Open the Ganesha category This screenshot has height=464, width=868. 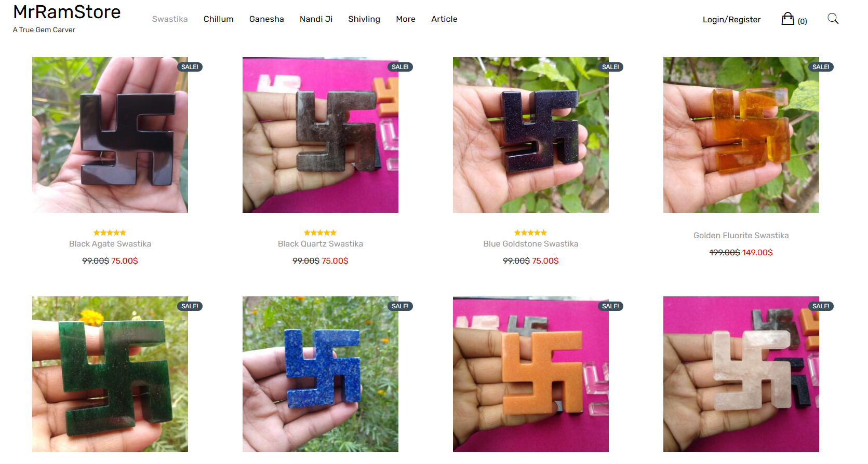[x=266, y=19]
